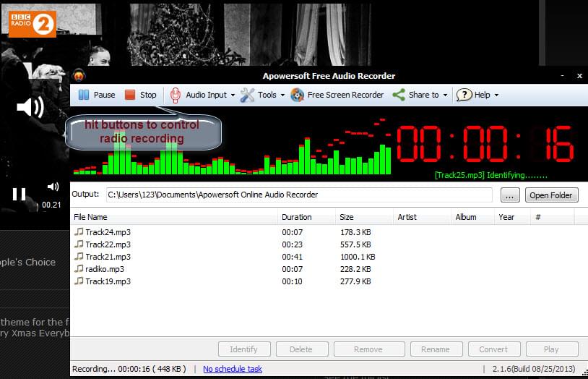Screen dimensions: 588x379
Task: Click the small volume icon above 00.21
Action: (x=53, y=187)
